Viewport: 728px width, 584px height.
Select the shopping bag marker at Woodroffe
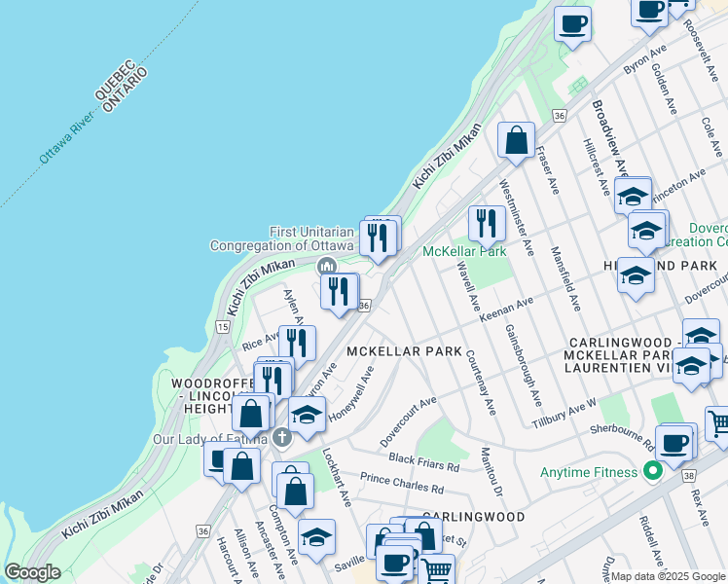(251, 413)
